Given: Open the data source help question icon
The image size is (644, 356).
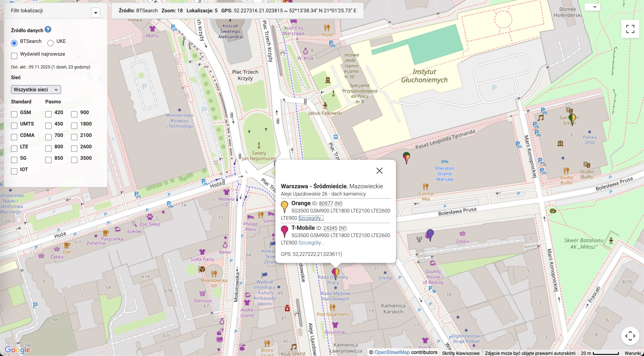Looking at the screenshot, I should pos(48,29).
